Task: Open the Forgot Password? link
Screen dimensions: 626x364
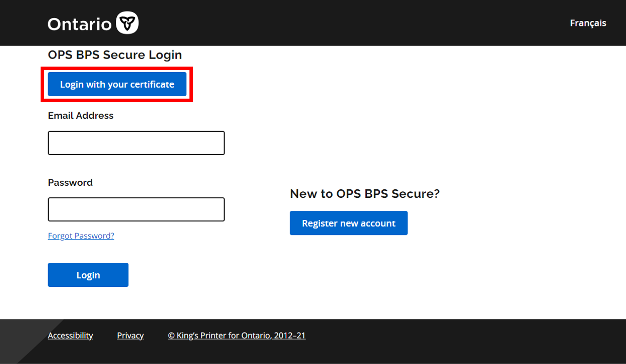Action: click(x=81, y=236)
